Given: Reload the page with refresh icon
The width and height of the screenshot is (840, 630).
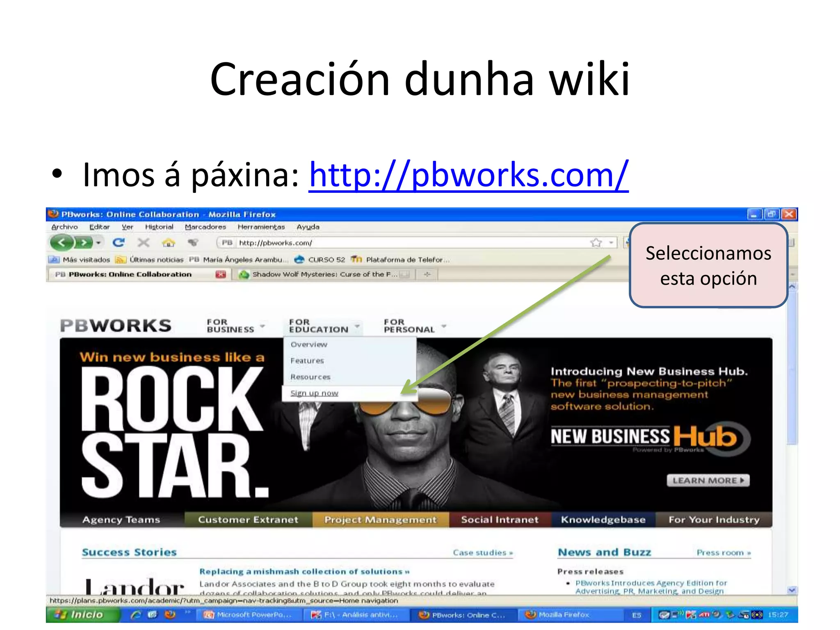Looking at the screenshot, I should pyautogui.click(x=119, y=243).
